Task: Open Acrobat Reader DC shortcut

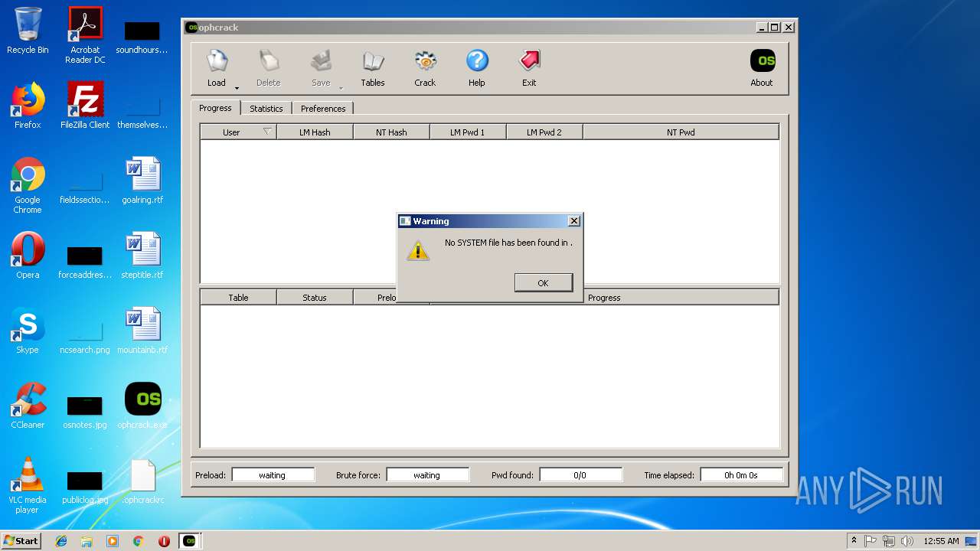Action: 85,35
